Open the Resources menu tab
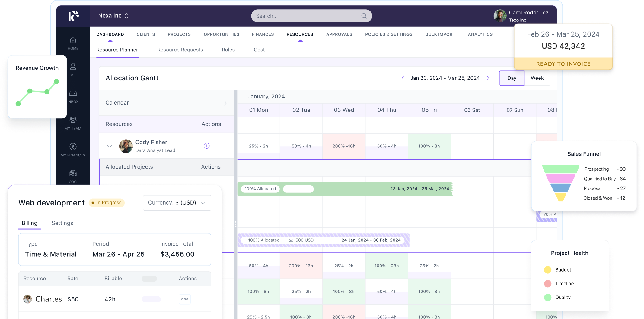Screen dimensions: 644x319 [300, 34]
